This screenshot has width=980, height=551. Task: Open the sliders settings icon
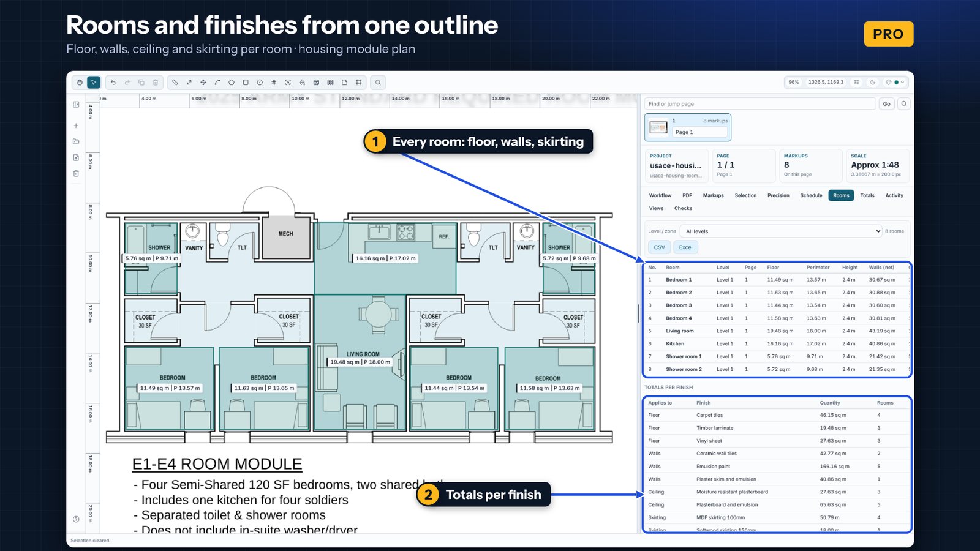[856, 82]
